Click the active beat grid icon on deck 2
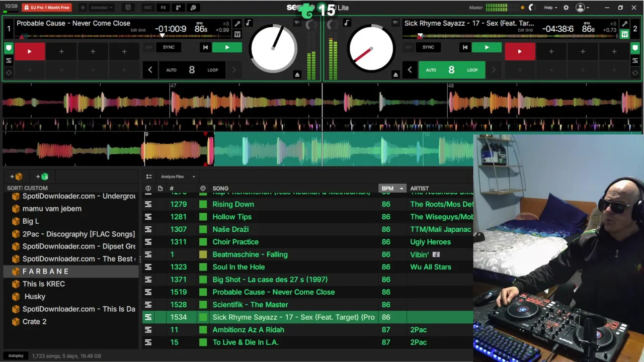This screenshot has height=362, width=644. [x=625, y=34]
